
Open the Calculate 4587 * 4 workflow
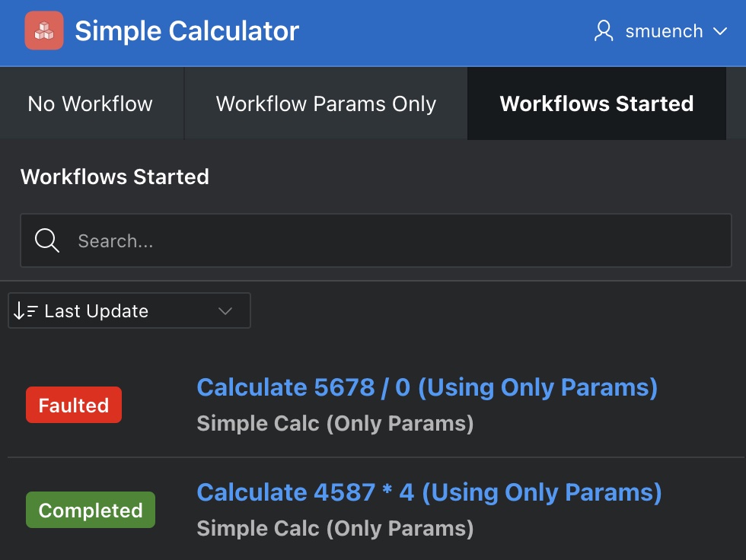(429, 492)
